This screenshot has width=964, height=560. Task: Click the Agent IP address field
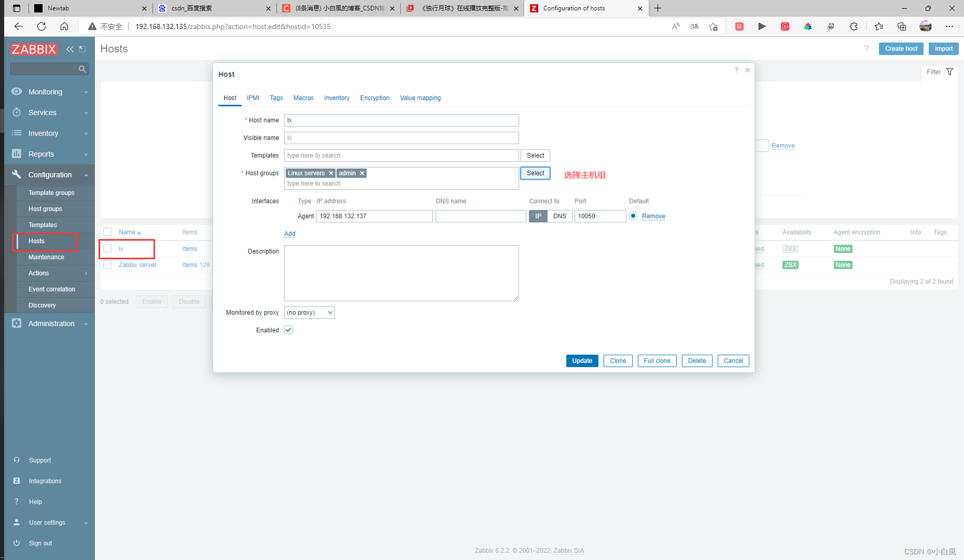click(374, 216)
